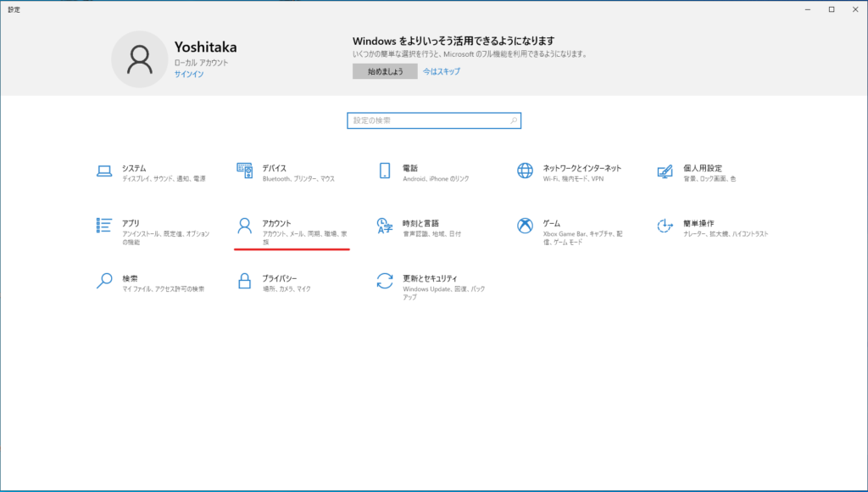The image size is (868, 492).
Task: Click the Bluetooth、プリンター、マウス description
Action: 298,179
